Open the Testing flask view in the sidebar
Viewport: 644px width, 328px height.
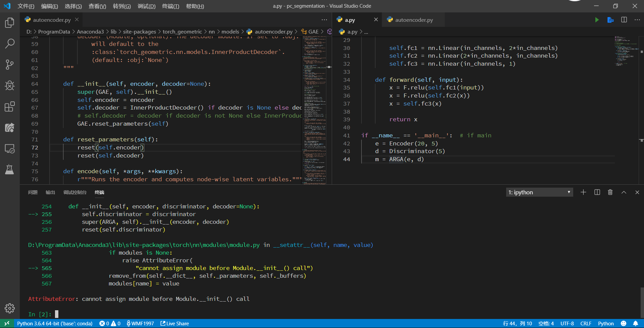coord(9,169)
